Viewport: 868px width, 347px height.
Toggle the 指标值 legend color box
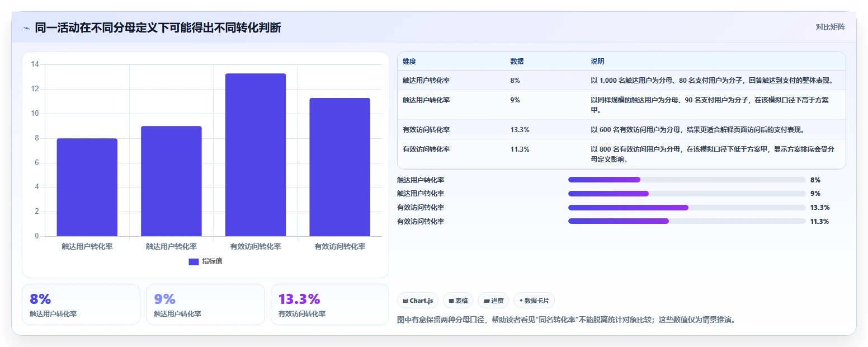[x=194, y=261]
